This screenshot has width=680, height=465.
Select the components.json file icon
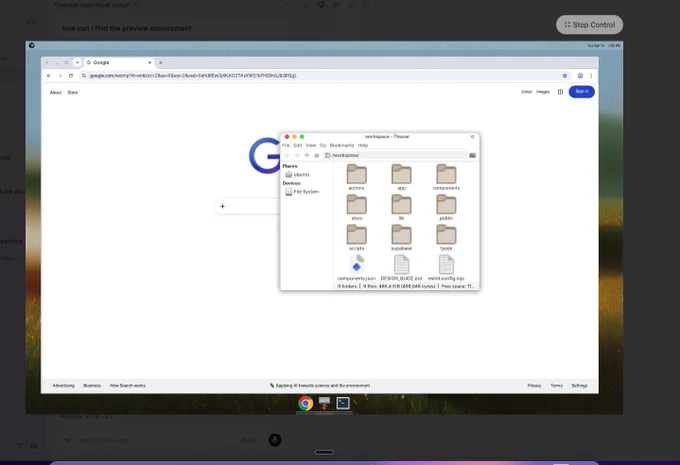pos(356,264)
